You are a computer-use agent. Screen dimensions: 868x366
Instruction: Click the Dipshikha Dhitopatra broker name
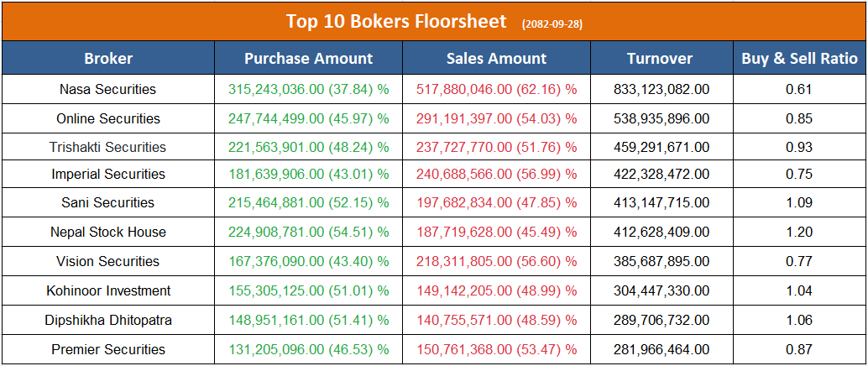point(108,320)
